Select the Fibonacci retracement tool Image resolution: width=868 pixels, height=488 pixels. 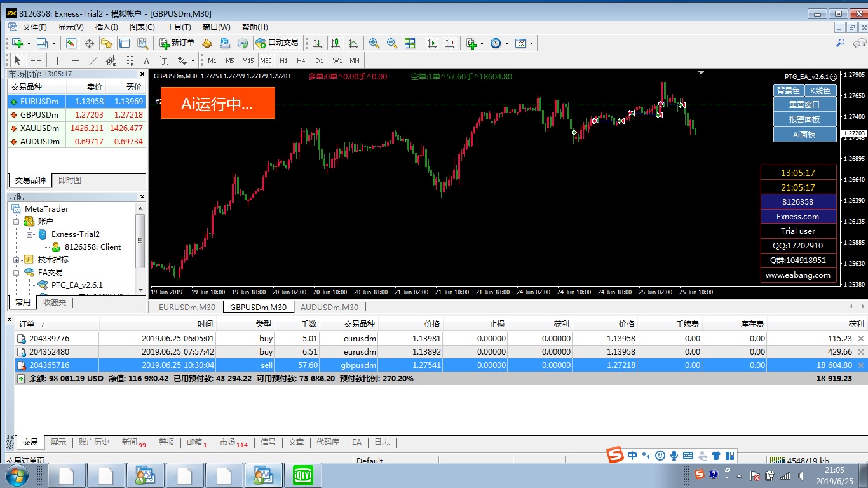129,60
